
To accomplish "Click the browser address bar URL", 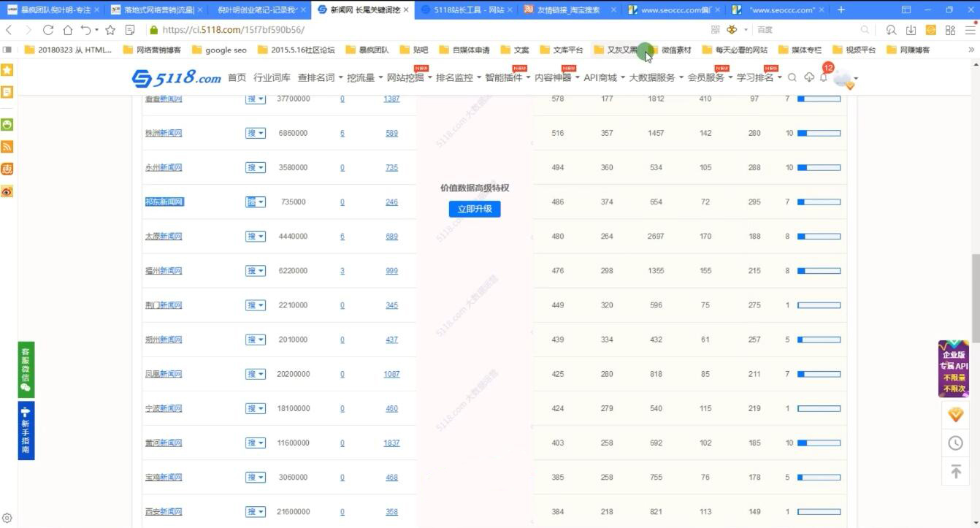I will click(x=233, y=30).
